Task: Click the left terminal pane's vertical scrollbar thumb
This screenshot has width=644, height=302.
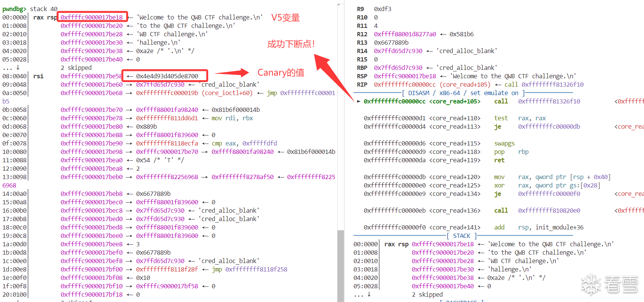Action: pyautogui.click(x=341, y=266)
